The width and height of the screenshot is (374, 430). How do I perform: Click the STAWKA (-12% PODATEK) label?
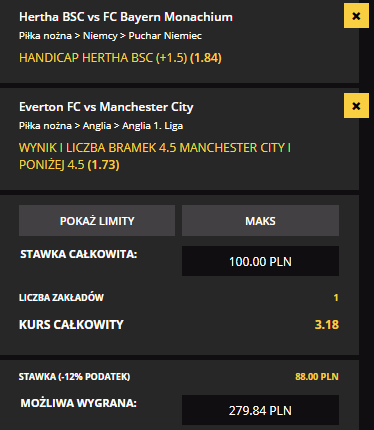74,377
